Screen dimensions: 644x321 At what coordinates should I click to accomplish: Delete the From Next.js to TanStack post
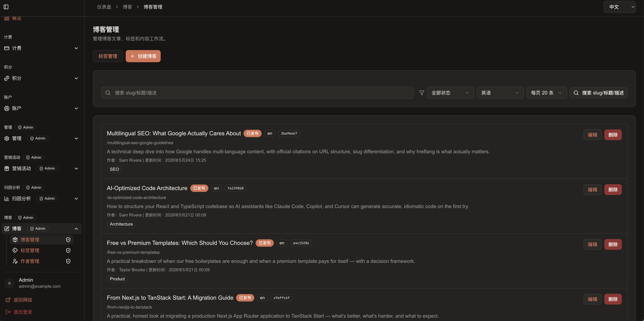point(613,299)
